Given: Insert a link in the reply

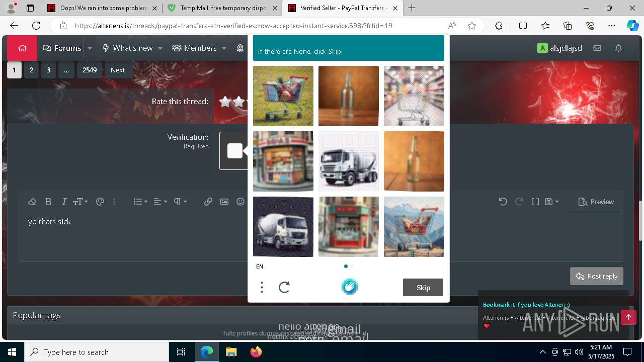Looking at the screenshot, I should click(x=208, y=202).
